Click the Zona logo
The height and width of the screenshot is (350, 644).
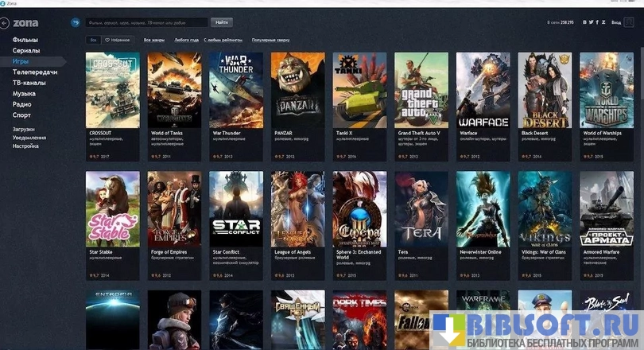coord(25,23)
